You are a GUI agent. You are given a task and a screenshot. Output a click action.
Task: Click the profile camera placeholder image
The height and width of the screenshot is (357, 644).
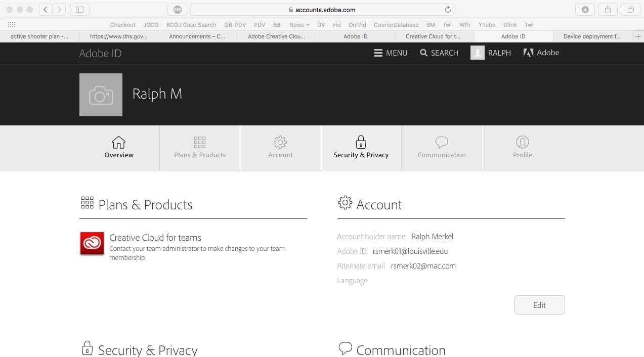pos(101,95)
